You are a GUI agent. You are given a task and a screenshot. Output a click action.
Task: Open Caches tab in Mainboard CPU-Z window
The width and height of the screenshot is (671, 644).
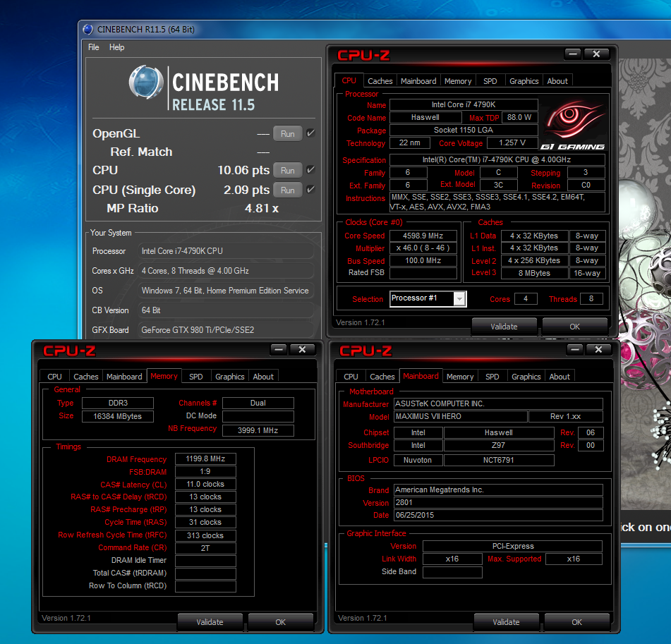point(382,377)
